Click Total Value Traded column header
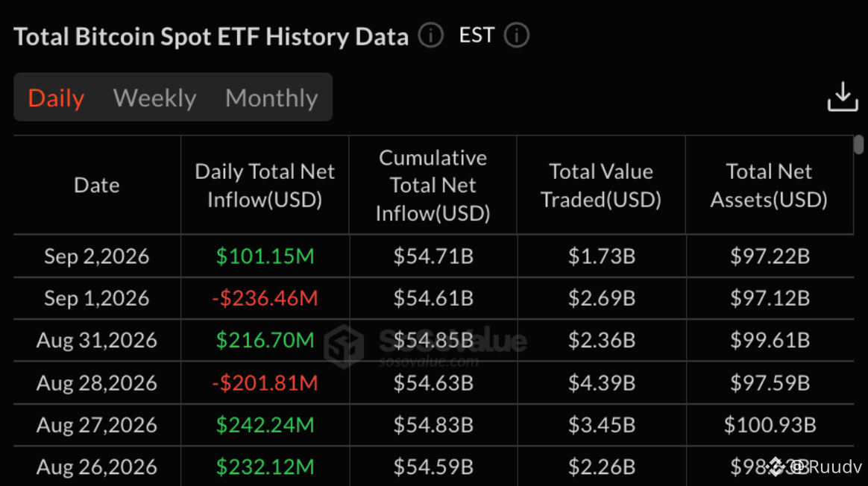The image size is (868, 486). [x=600, y=186]
